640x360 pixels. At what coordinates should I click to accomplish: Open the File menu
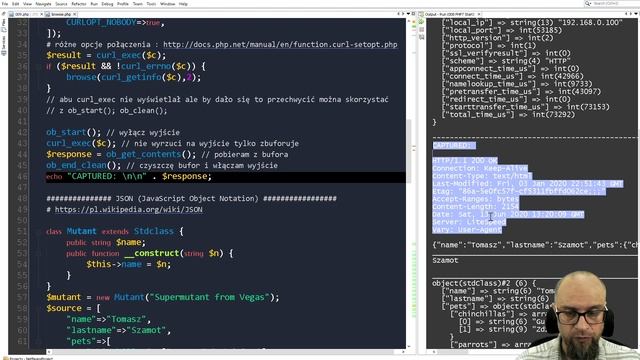[x=4, y=4]
